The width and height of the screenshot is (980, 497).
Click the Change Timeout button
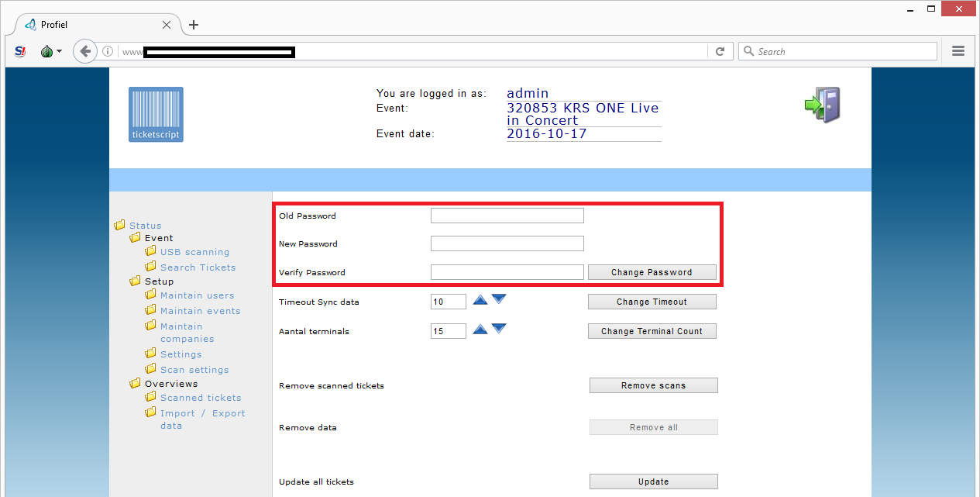tap(652, 302)
